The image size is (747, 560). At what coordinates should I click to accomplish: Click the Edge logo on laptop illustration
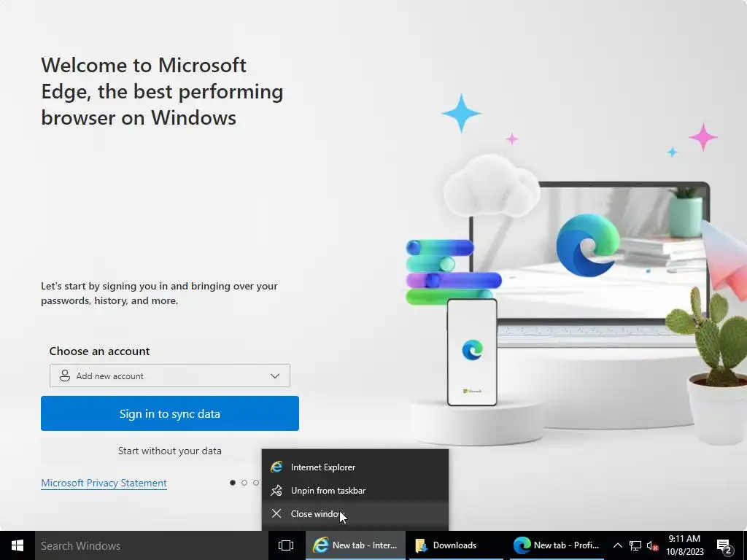click(587, 245)
